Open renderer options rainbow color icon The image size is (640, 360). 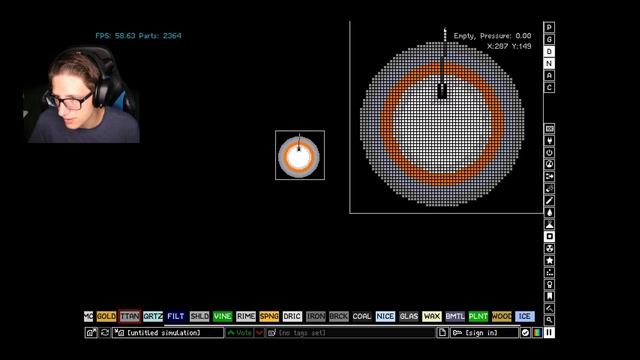click(537, 333)
